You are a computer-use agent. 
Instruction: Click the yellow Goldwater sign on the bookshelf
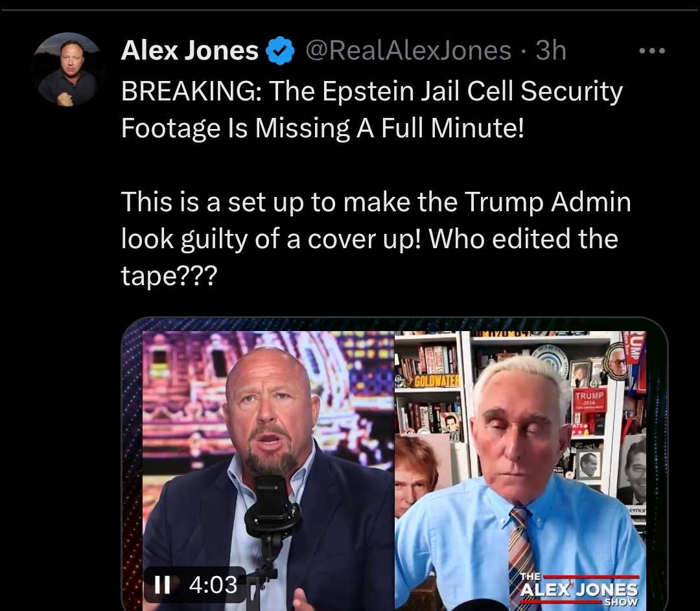[437, 381]
